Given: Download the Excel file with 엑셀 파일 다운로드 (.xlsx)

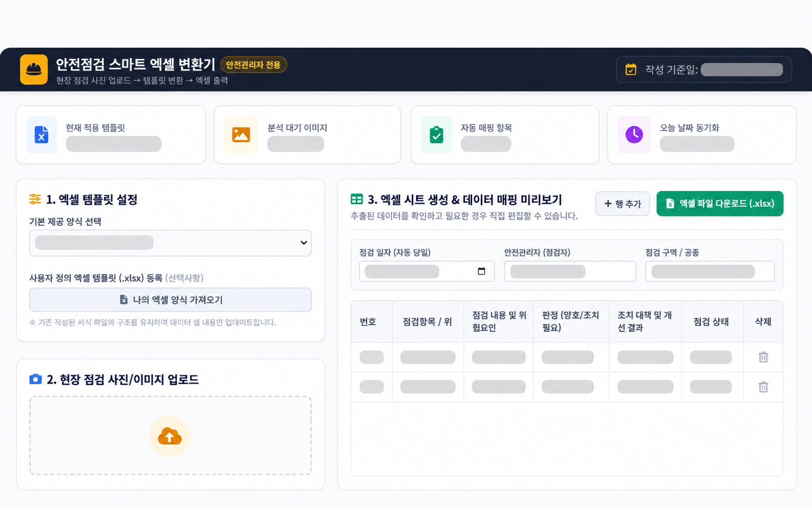Looking at the screenshot, I should [720, 204].
